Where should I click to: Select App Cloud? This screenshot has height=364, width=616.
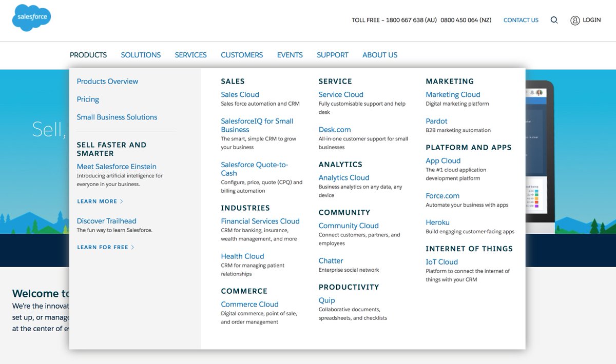(x=443, y=161)
